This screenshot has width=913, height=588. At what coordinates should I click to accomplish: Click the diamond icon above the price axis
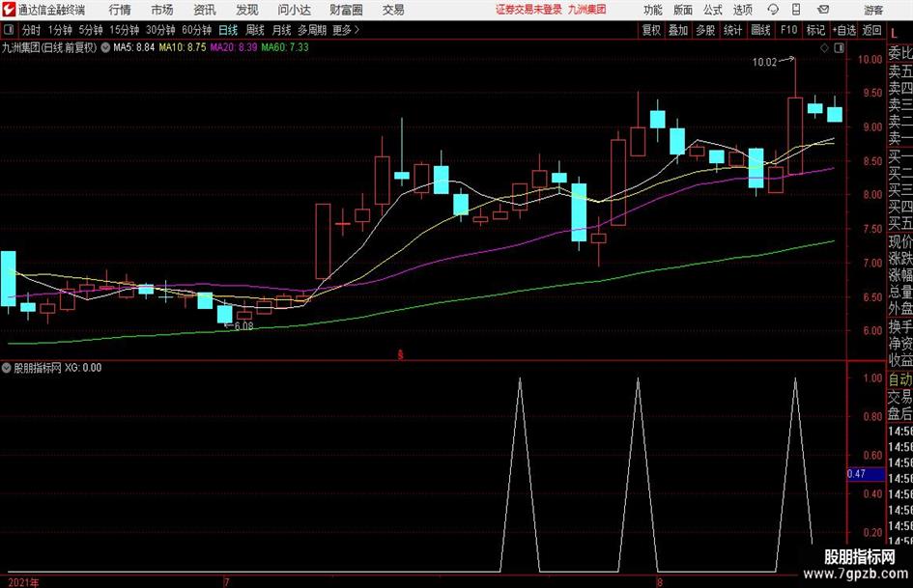824,48
